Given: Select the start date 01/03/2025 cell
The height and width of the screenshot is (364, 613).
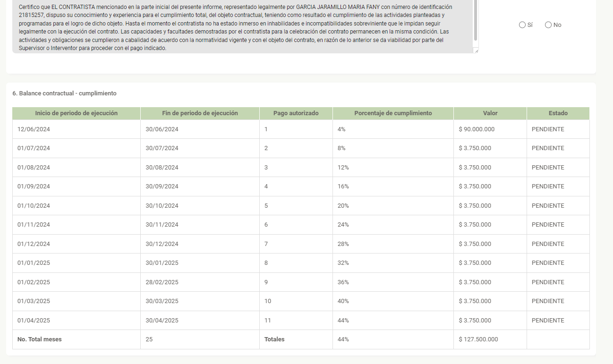Looking at the screenshot, I should tap(77, 301).
